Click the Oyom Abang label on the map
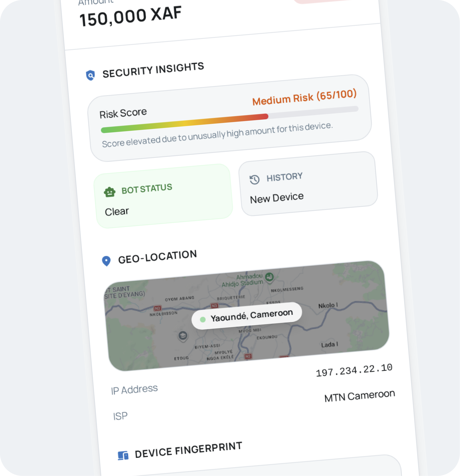 pos(180,299)
